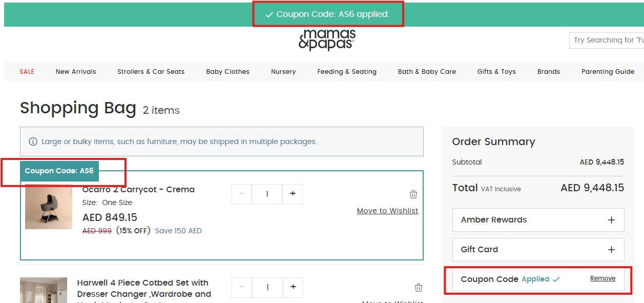
Task: Click the Save 150 AED text
Action: (178, 231)
